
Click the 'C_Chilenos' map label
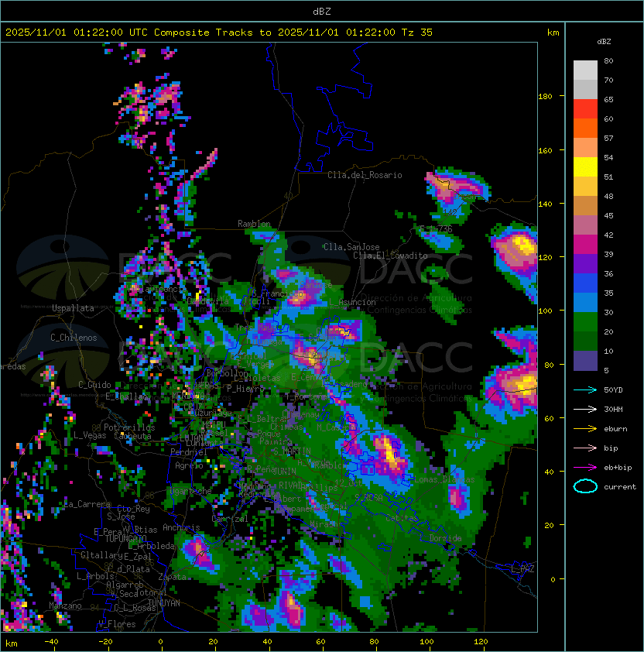pos(74,338)
